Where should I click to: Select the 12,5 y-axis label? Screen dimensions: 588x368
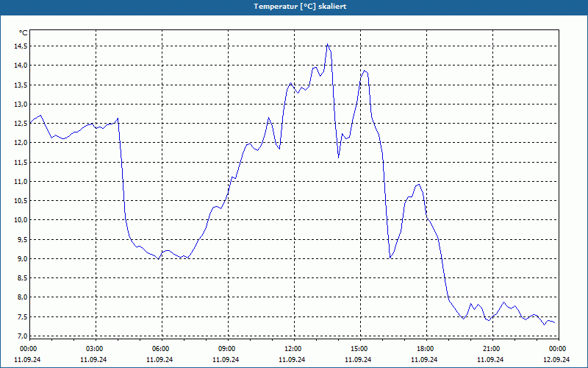coord(21,123)
